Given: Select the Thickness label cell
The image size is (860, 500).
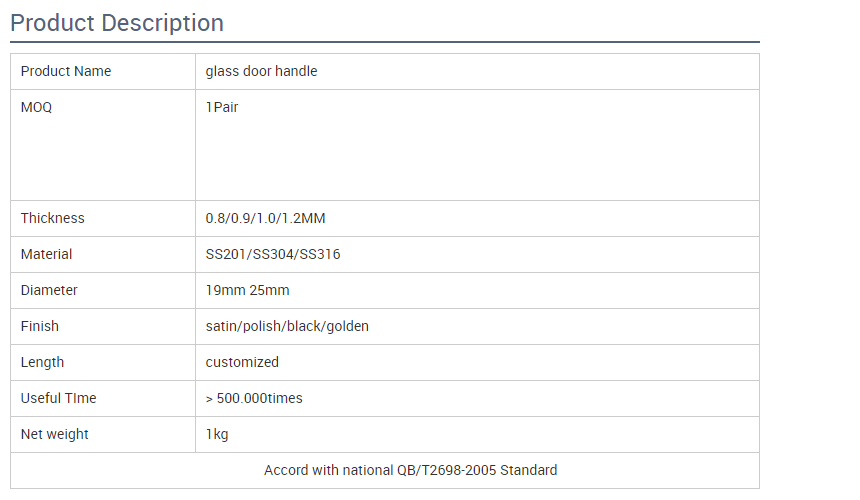Looking at the screenshot, I should 53,218.
